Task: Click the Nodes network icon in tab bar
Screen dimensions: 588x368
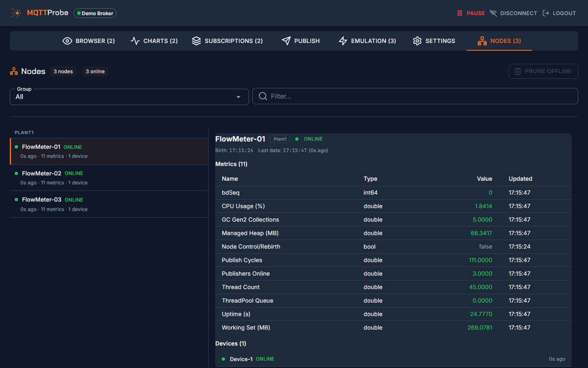Action: [482, 41]
